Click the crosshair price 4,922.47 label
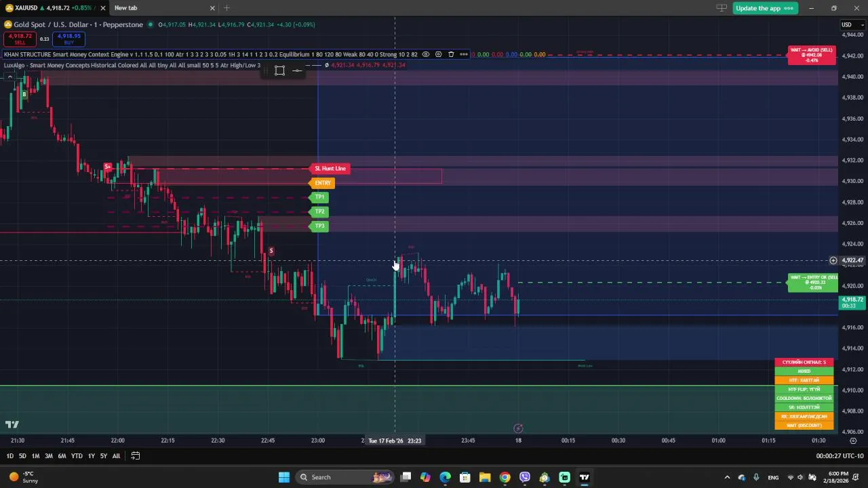Image resolution: width=868 pixels, height=488 pixels. [852, 260]
